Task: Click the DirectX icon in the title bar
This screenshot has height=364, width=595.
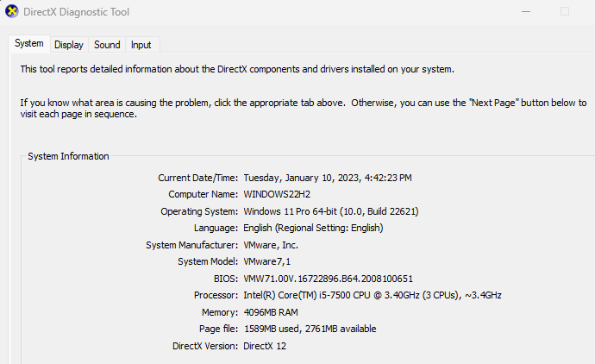Action: coord(12,13)
